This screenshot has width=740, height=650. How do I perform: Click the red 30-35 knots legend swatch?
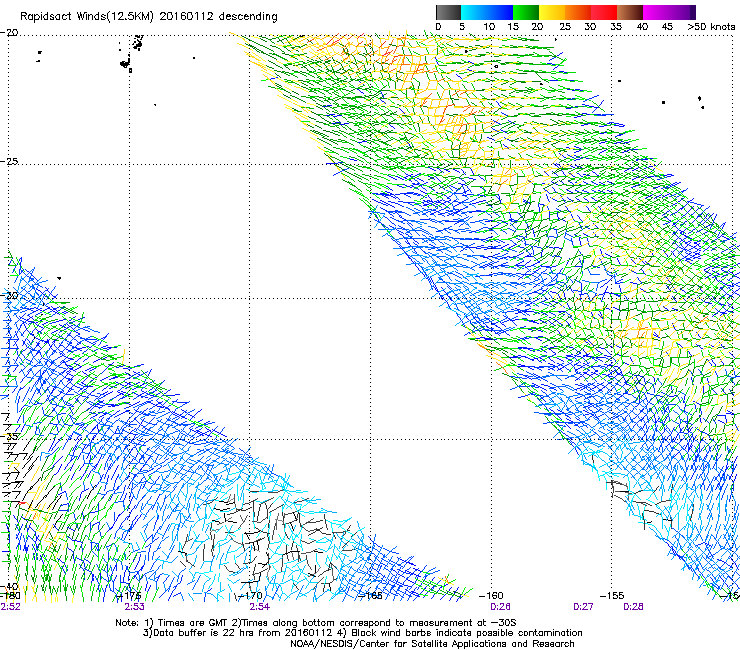604,12
